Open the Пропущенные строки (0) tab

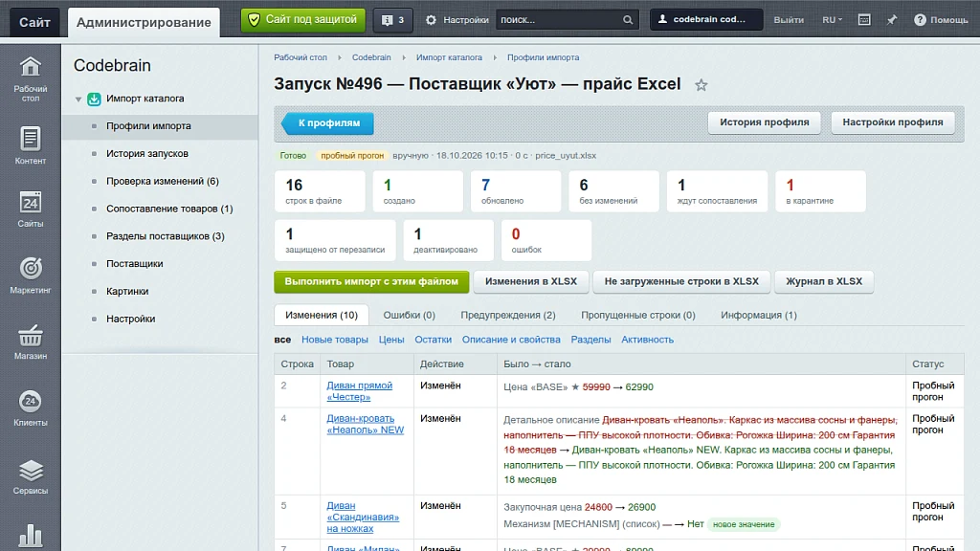[x=638, y=315]
